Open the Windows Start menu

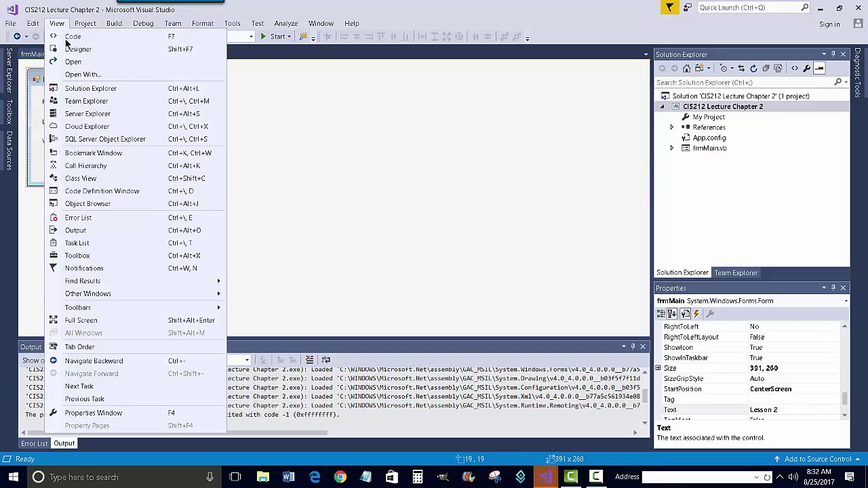point(13,477)
